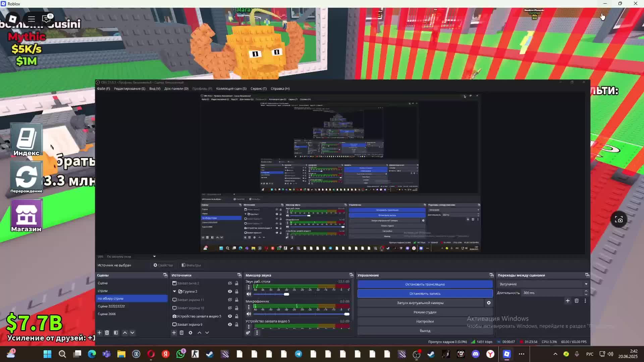Open the Затухание transition dropdown
Screen dimensions: 644x362
click(x=543, y=284)
